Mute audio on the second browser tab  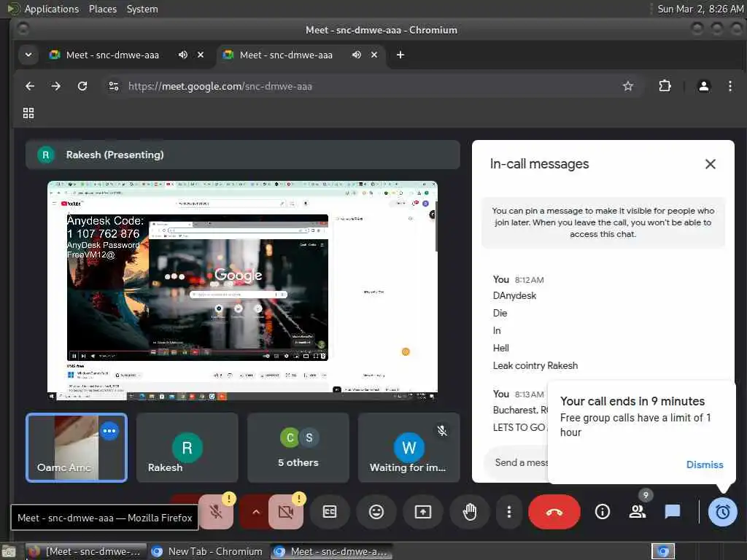coord(356,55)
